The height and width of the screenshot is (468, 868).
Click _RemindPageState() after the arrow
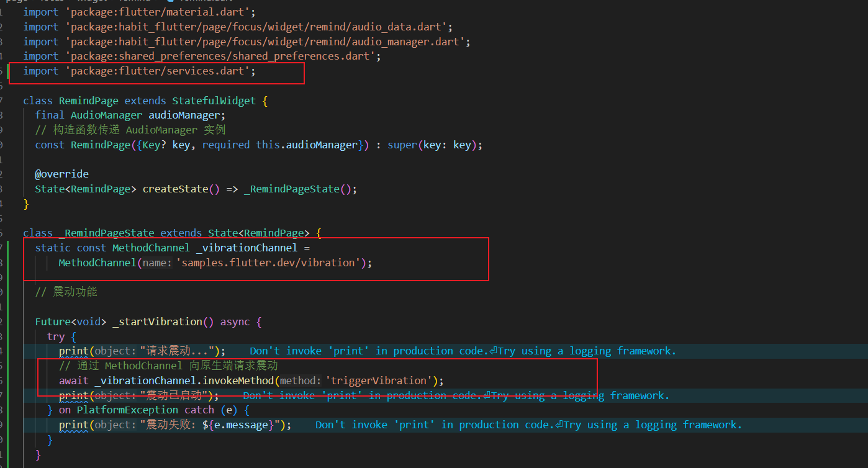tap(297, 189)
